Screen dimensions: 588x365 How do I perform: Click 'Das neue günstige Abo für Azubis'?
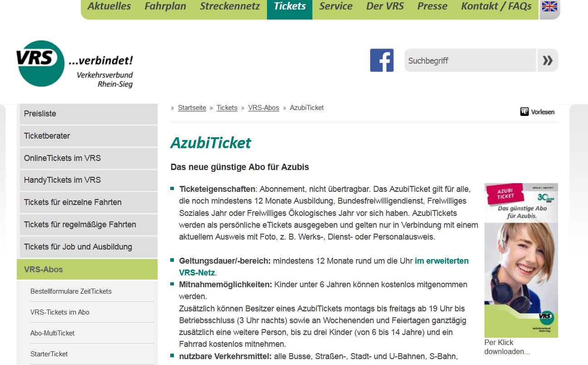[x=240, y=167]
